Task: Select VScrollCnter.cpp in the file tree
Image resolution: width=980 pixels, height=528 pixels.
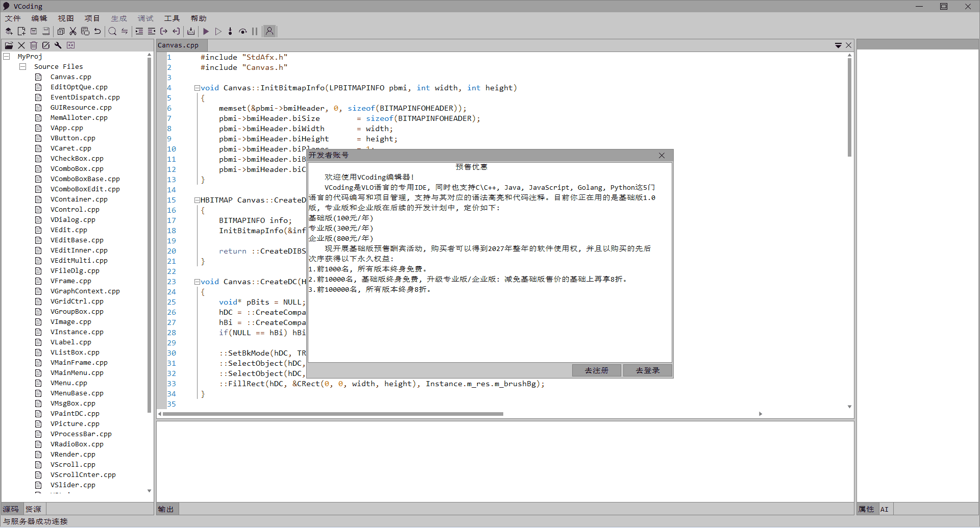Action: (x=83, y=475)
